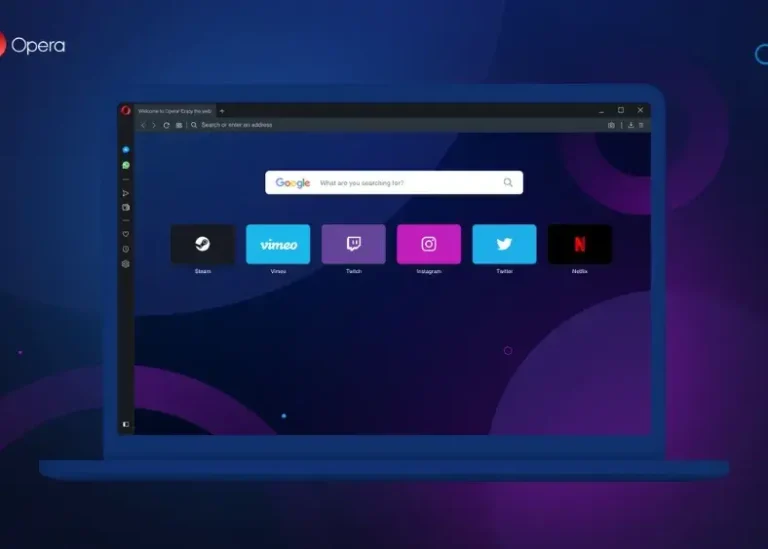Click the Google logo in search box
Image resolution: width=768 pixels, height=549 pixels.
292,183
